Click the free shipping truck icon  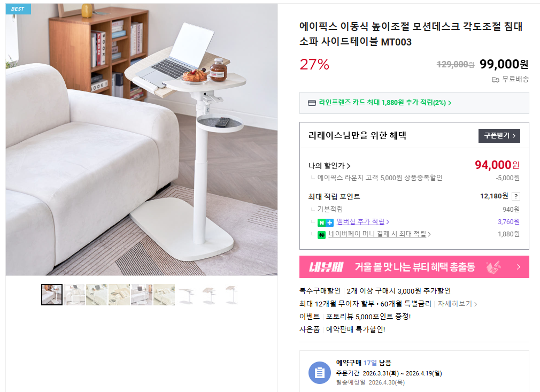coord(495,80)
